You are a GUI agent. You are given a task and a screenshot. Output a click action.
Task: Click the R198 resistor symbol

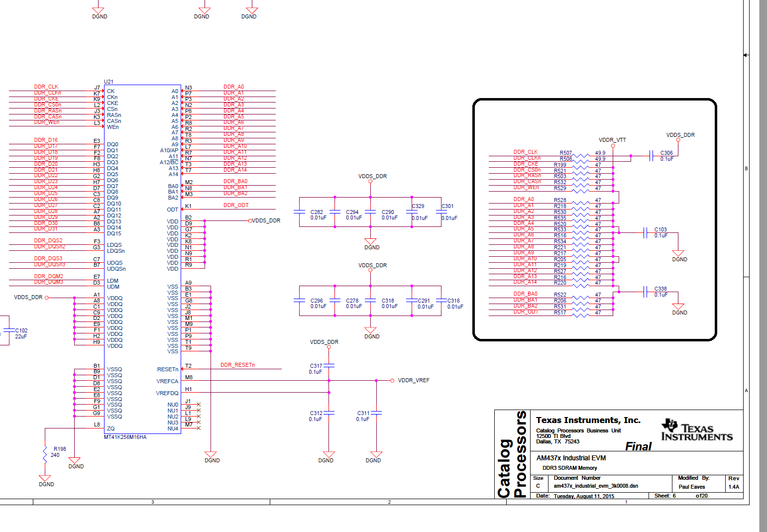click(x=45, y=455)
